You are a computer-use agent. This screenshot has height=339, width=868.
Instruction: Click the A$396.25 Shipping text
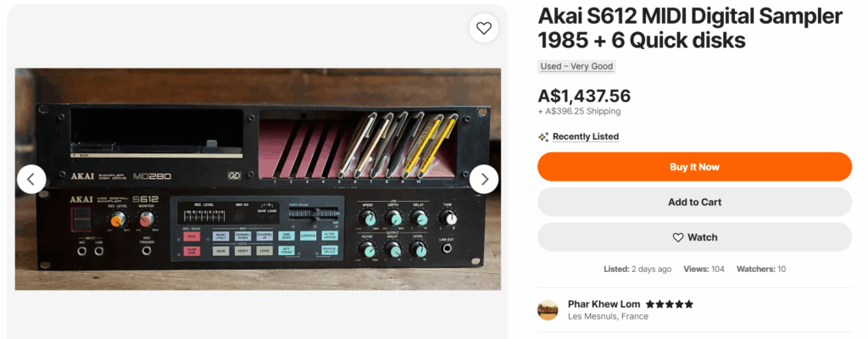point(579,111)
